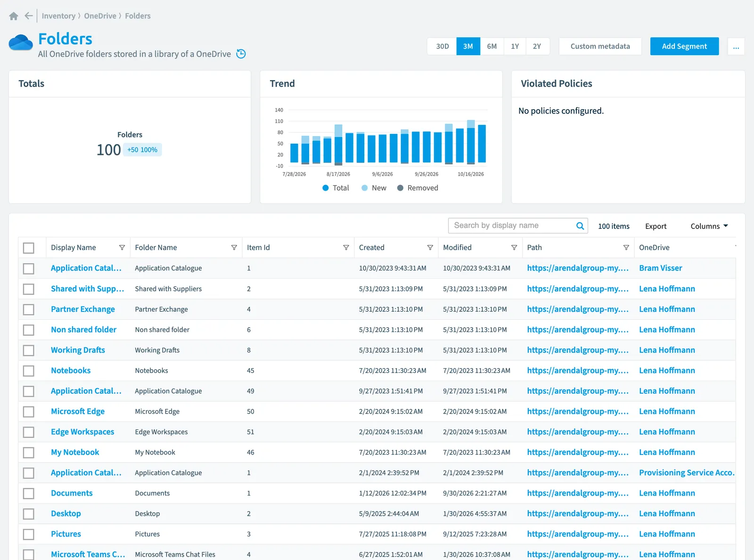This screenshot has width=754, height=560.
Task: Click the OneDrive breadcrumb link
Action: click(100, 16)
